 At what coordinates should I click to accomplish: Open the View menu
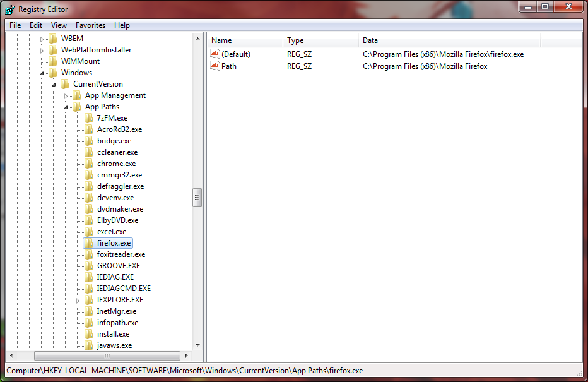(x=59, y=25)
